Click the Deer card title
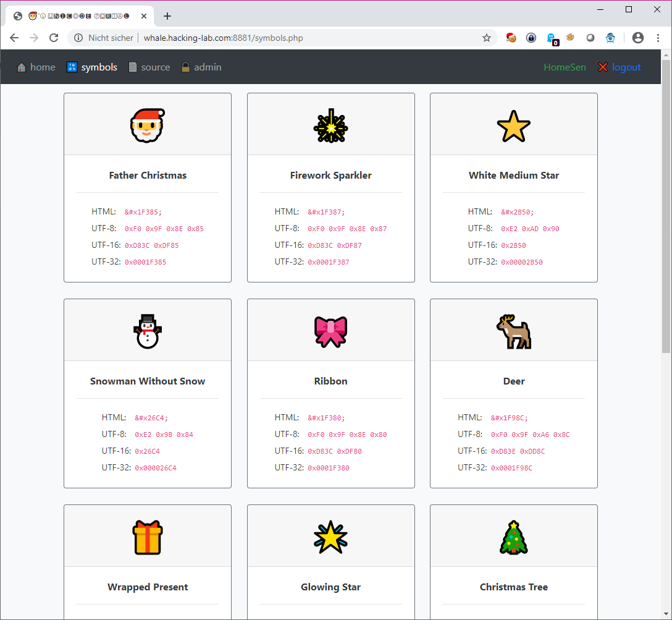Viewport: 672px width, 620px height. [x=513, y=381]
